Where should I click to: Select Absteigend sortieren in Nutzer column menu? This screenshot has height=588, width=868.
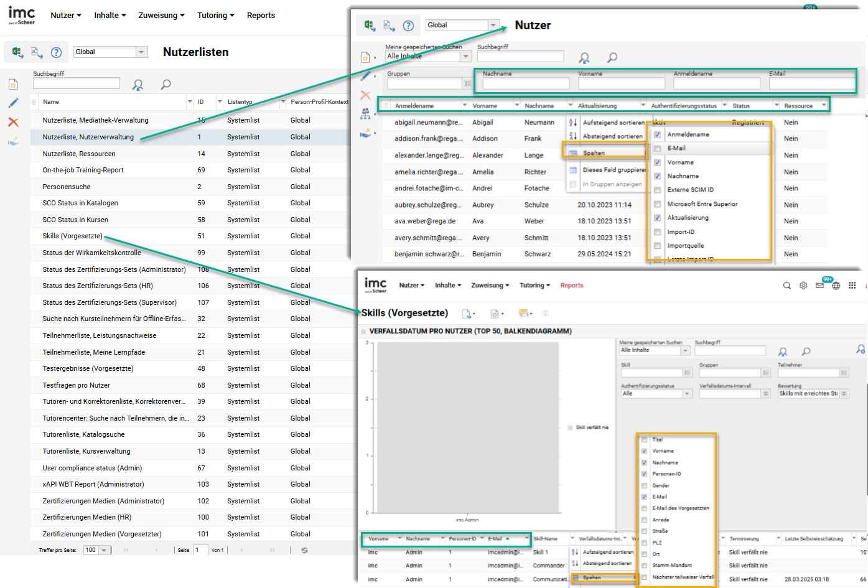[x=612, y=136]
